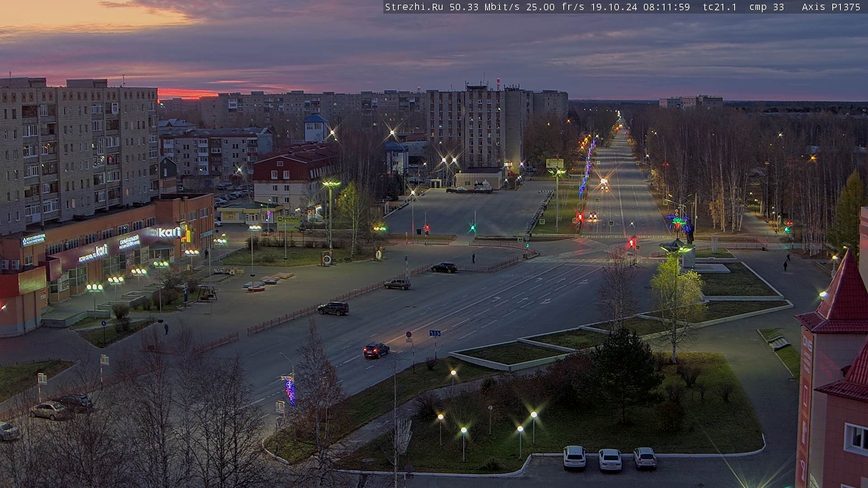Click the "cmp 33" compression value
The image size is (868, 488).
pos(767,7)
